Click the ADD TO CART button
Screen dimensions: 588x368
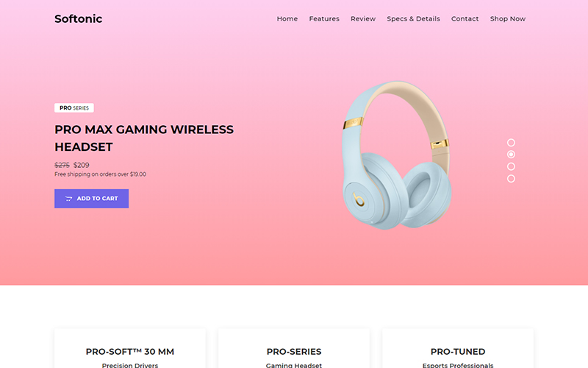coord(91,198)
